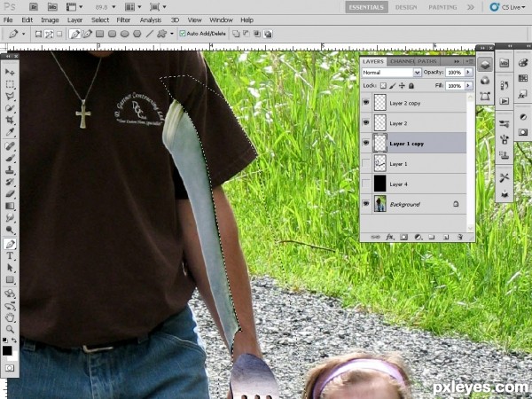The width and height of the screenshot is (532, 399).
Task: Switch to Essentials workspace
Action: (x=366, y=7)
